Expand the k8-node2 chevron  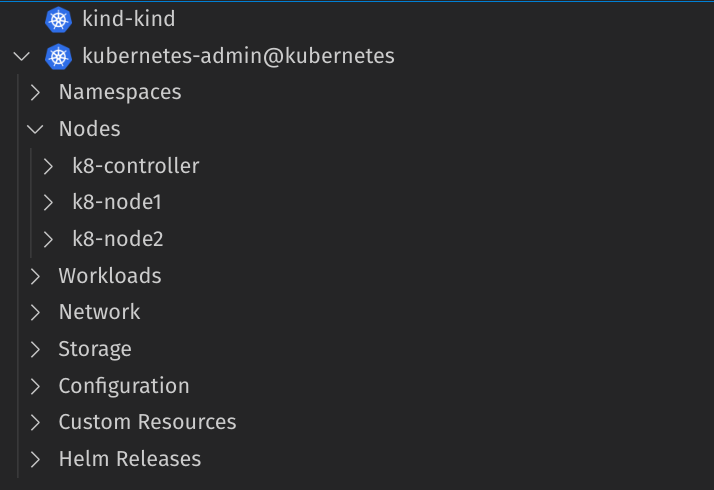[x=49, y=239]
